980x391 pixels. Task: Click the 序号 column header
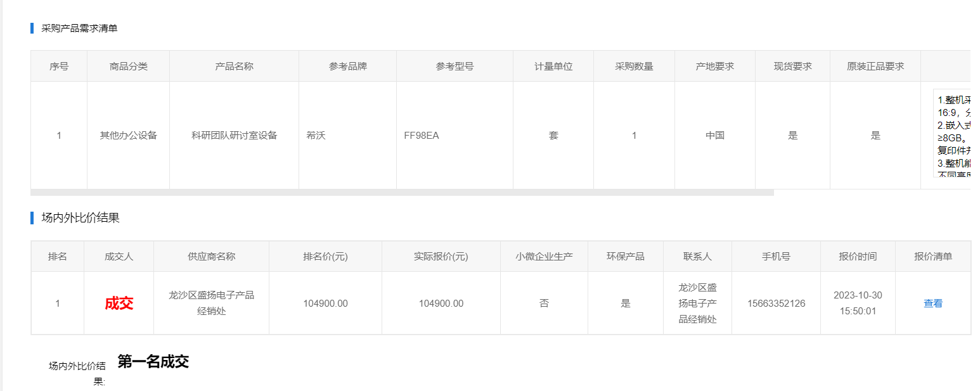coord(59,67)
